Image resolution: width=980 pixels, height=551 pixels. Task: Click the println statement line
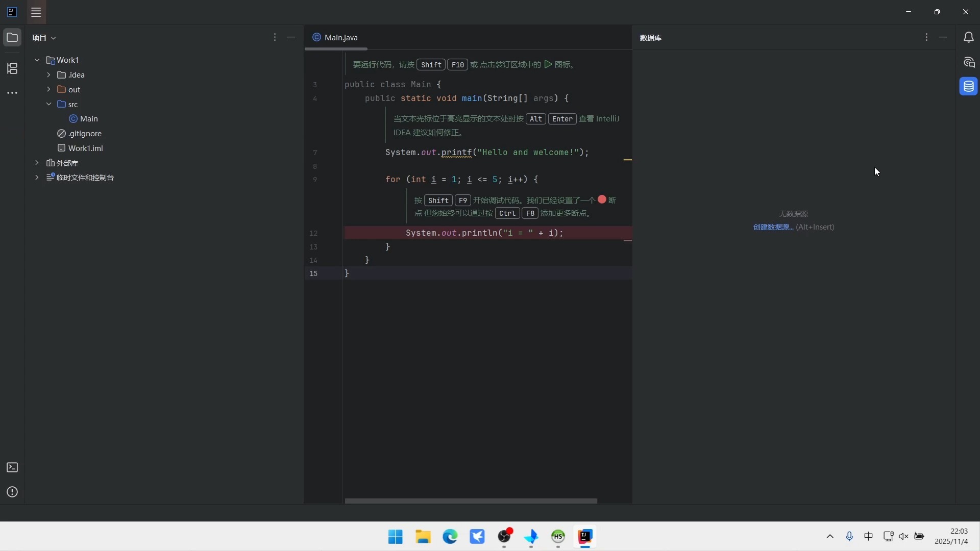pyautogui.click(x=484, y=233)
